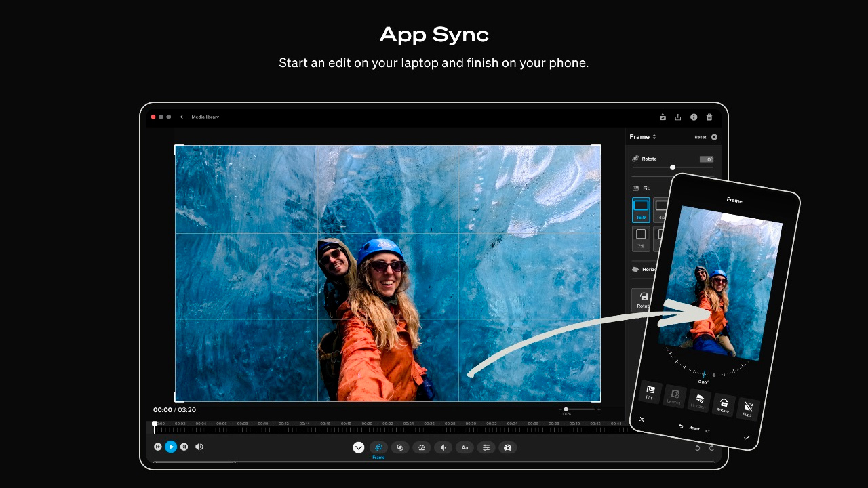Tap the phone redo arrow

click(x=707, y=431)
